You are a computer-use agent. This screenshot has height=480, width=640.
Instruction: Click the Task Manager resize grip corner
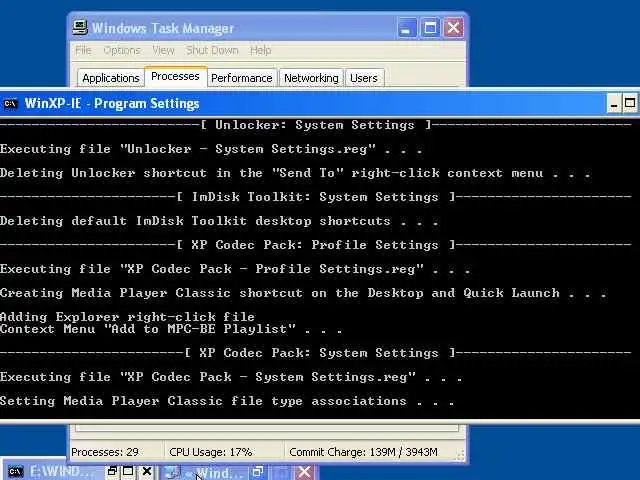(x=460, y=455)
